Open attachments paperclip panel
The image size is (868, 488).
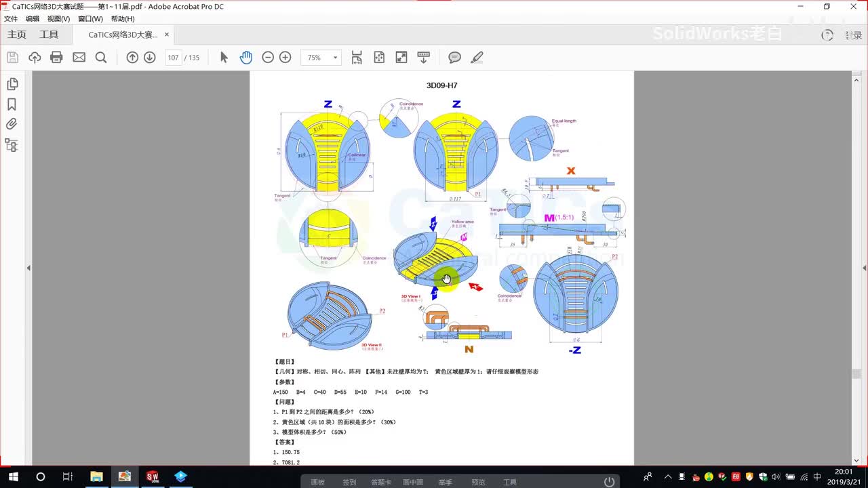[x=12, y=124]
